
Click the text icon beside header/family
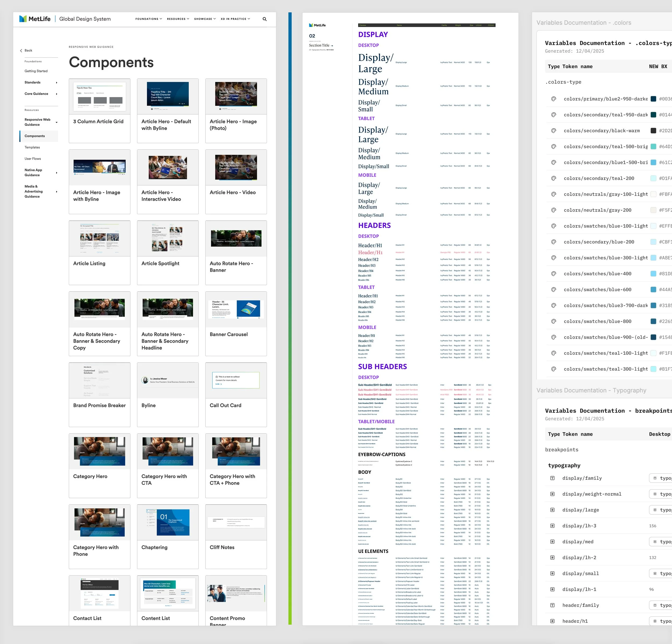[x=552, y=605]
